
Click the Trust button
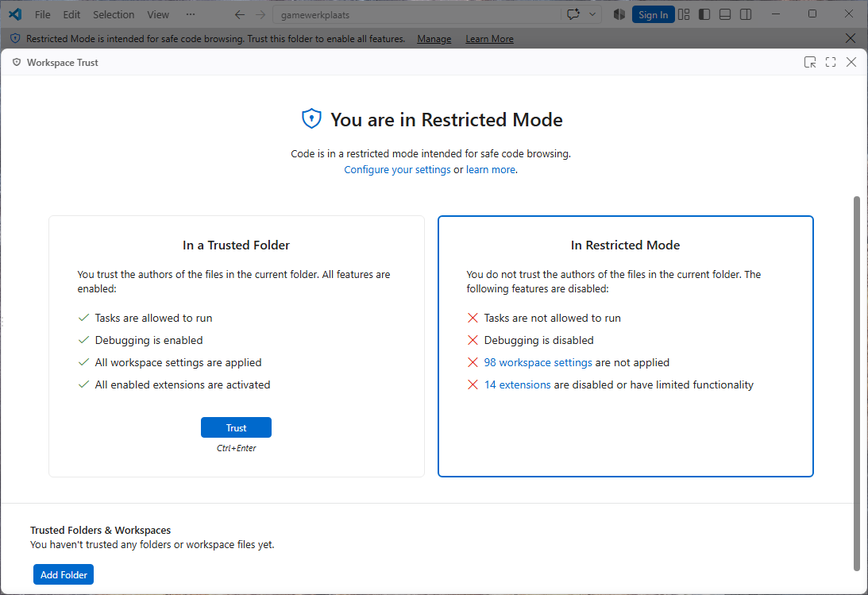click(237, 427)
